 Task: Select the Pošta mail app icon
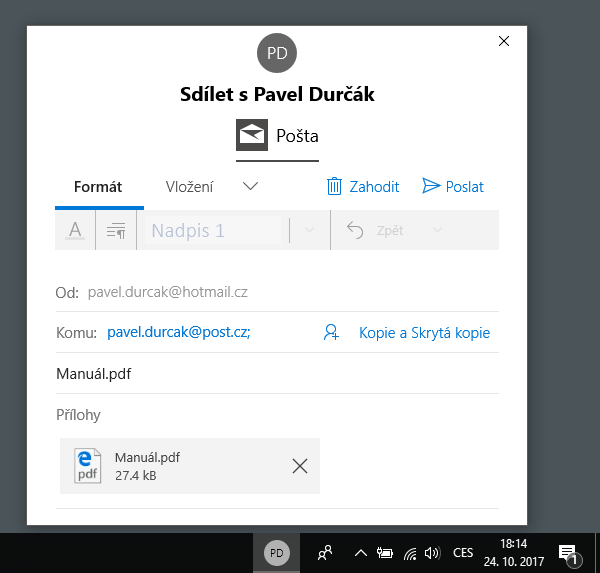[252, 135]
